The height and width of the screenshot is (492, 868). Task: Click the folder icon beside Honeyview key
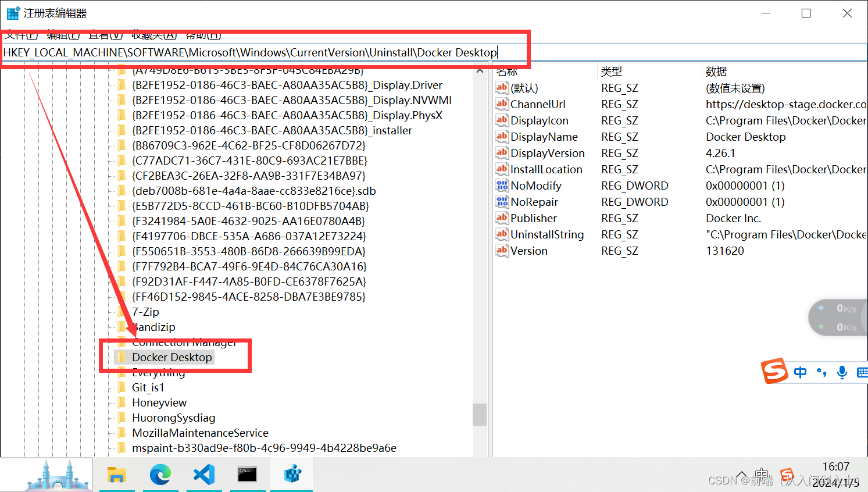pyautogui.click(x=122, y=402)
